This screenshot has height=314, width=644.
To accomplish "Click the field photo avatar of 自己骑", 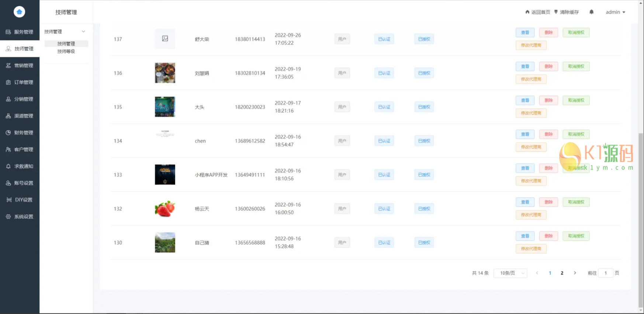I will click(x=165, y=242).
